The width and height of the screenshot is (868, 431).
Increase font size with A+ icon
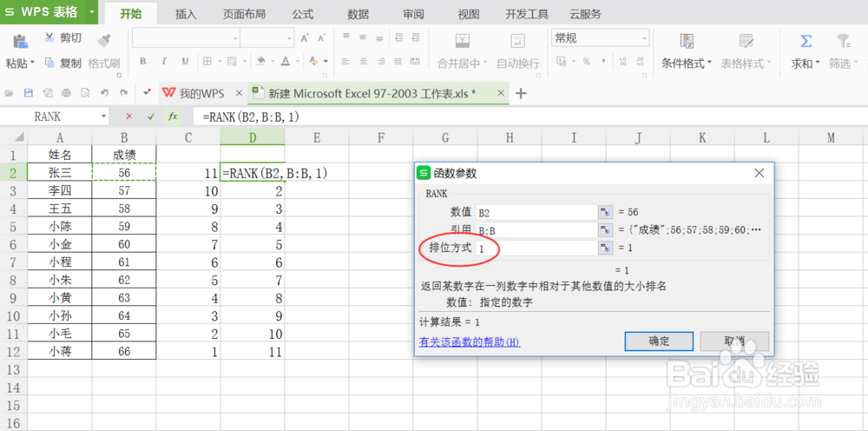click(305, 38)
